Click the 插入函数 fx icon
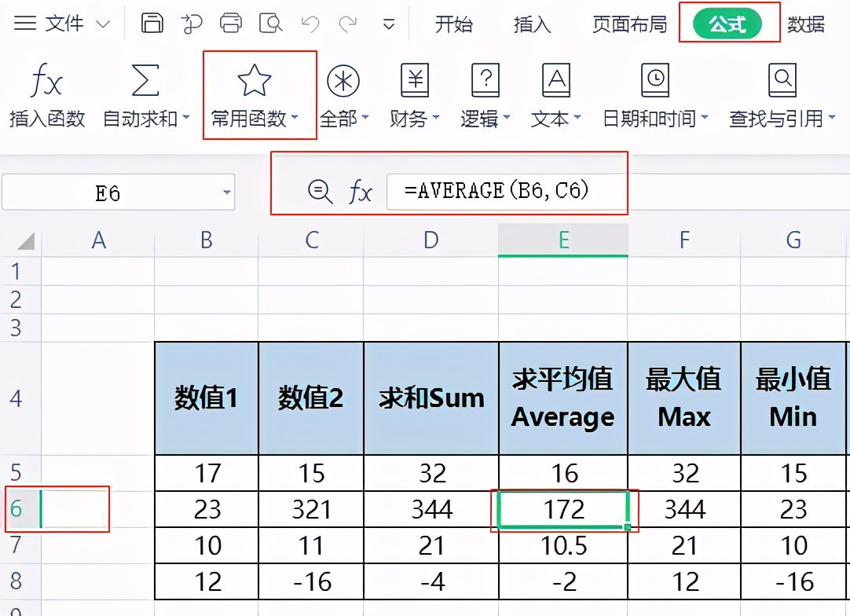Viewport: 850px width, 616px height. click(46, 80)
